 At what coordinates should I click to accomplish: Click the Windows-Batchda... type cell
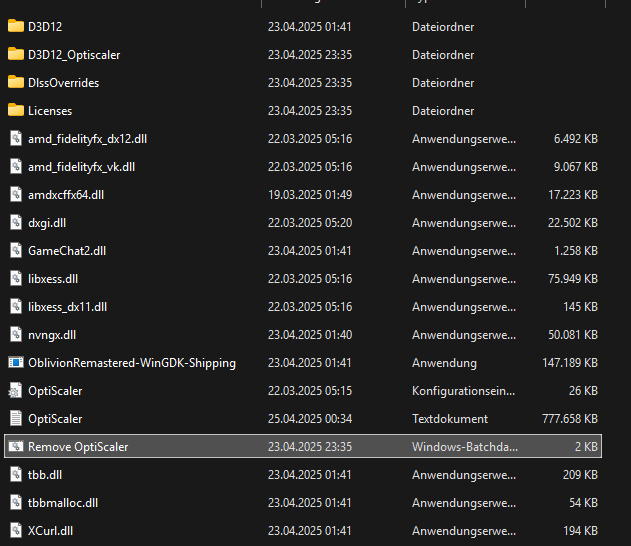click(x=465, y=447)
